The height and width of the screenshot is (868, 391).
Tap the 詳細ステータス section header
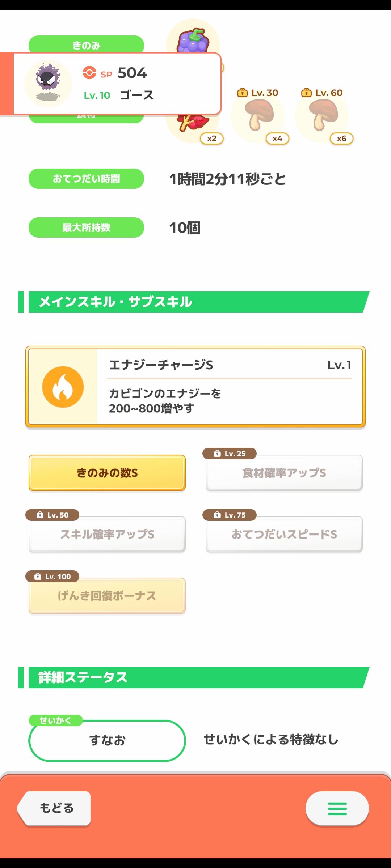(194, 677)
